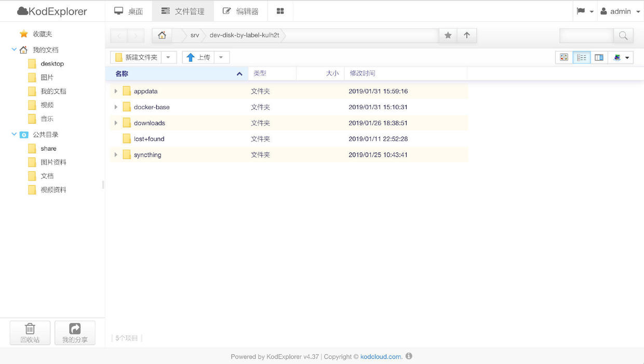Click the 上传 upload button
The image size is (644, 364).
point(198,57)
